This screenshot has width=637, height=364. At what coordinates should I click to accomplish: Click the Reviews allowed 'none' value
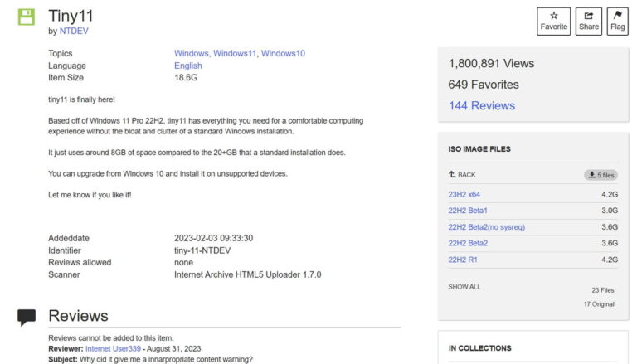pyautogui.click(x=183, y=263)
